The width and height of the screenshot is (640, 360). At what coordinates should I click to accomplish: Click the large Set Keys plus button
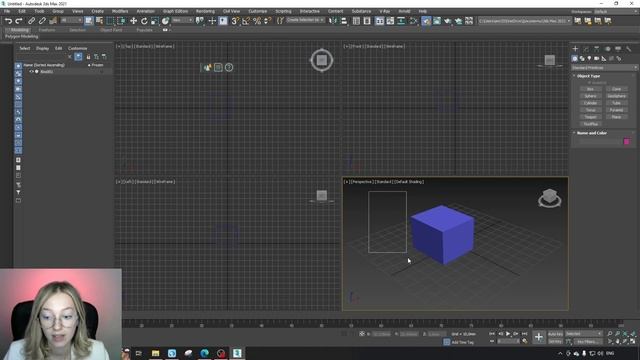(x=539, y=337)
